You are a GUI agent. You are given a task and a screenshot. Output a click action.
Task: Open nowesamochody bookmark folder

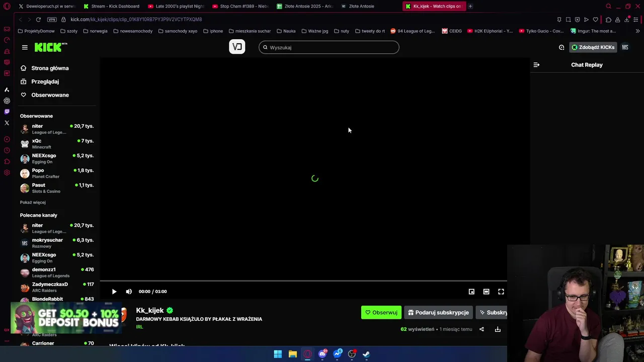click(133, 31)
